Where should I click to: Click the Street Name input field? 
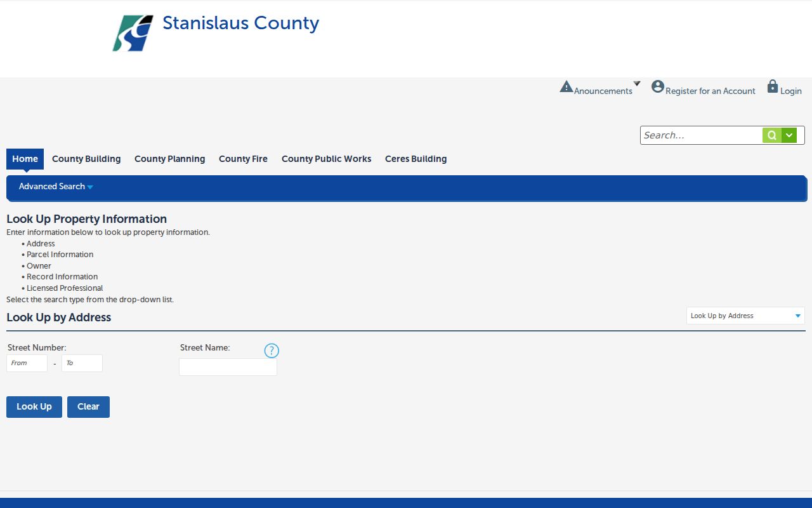[x=228, y=367]
